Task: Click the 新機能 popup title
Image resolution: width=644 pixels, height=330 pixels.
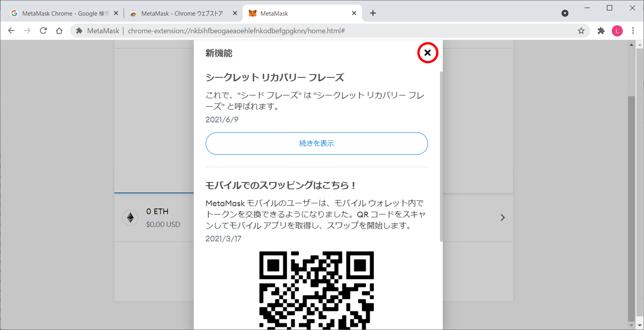Action: point(219,53)
